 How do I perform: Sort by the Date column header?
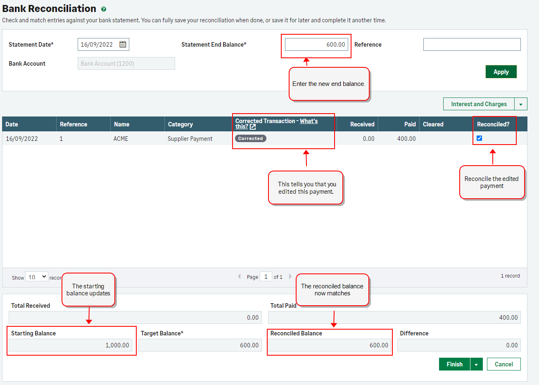coord(12,124)
